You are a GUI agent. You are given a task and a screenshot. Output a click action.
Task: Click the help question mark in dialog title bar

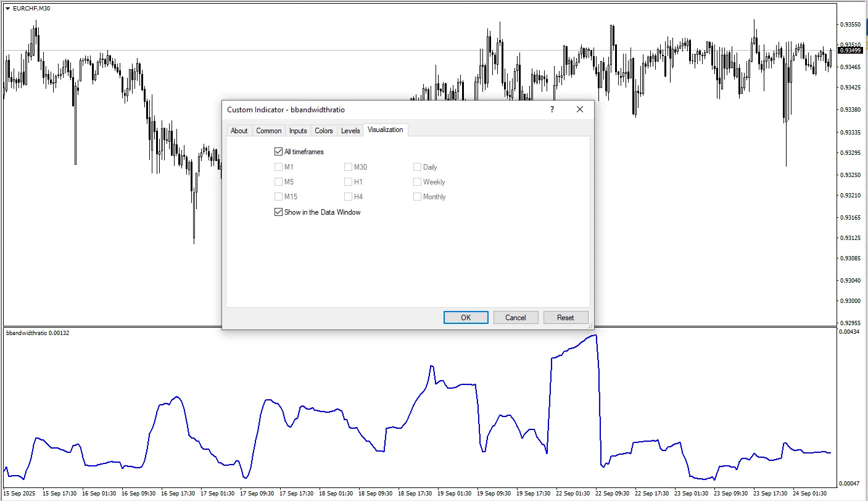552,109
